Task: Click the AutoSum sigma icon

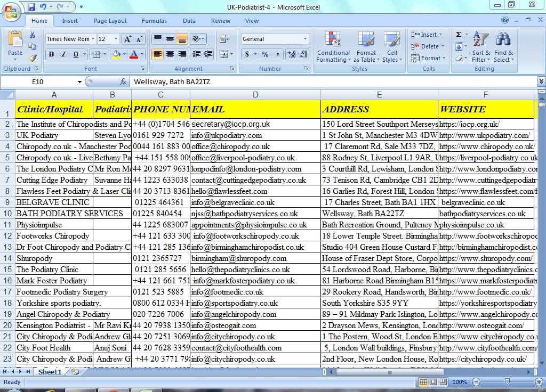Action: 459,35
